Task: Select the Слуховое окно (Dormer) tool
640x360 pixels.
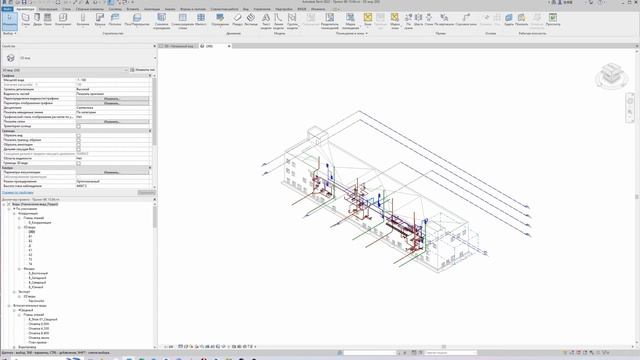Action: 466,20
